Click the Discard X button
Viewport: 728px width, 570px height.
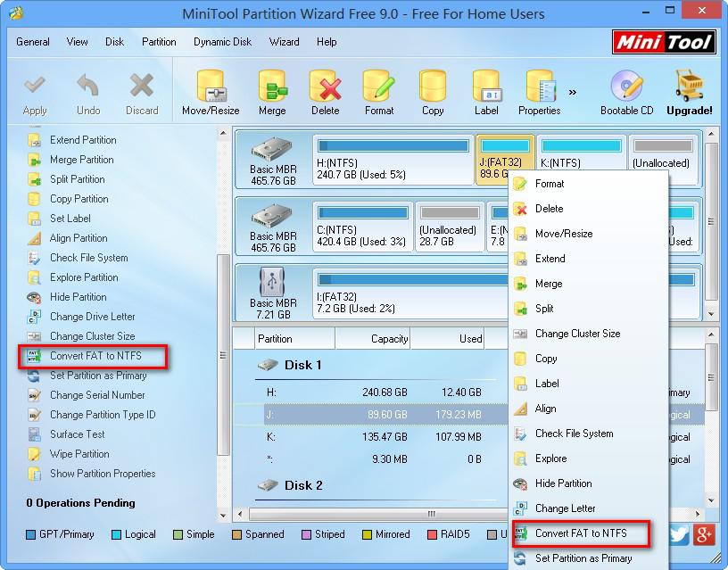[142, 95]
